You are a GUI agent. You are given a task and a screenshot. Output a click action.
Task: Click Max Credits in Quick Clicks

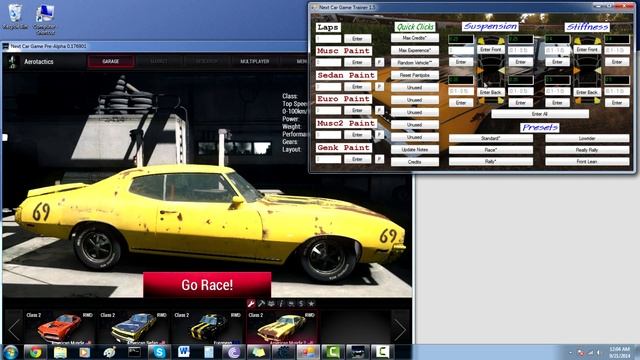[x=415, y=38]
